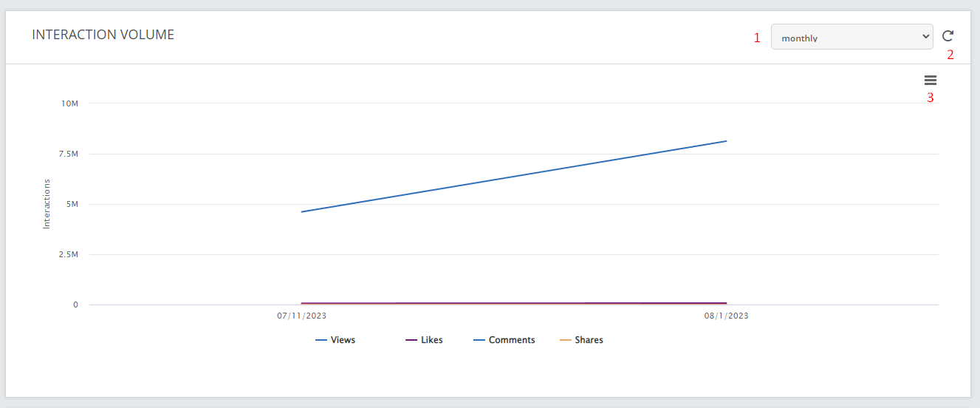Screen dimensions: 980x408
Task: Click the 10M y-axis label
Action: [x=70, y=103]
